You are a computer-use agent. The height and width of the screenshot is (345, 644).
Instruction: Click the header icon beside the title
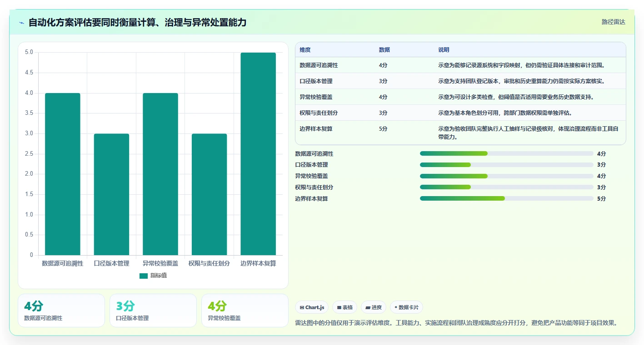point(22,23)
